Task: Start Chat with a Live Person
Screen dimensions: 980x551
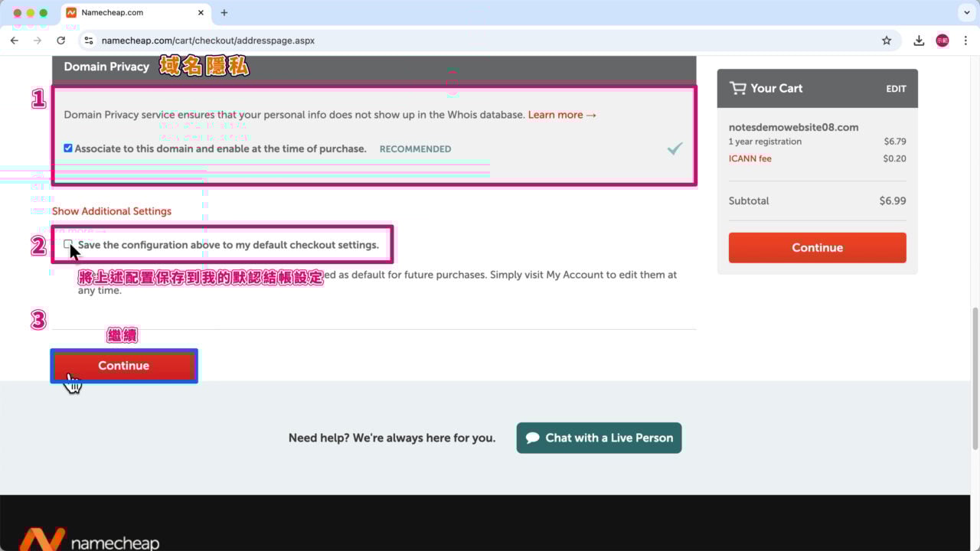Action: (x=599, y=438)
